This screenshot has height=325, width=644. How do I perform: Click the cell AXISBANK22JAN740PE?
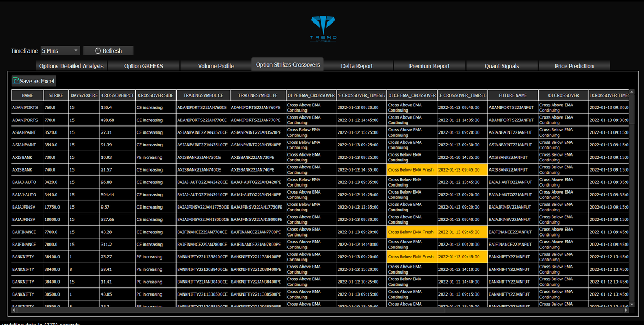pyautogui.click(x=258, y=169)
